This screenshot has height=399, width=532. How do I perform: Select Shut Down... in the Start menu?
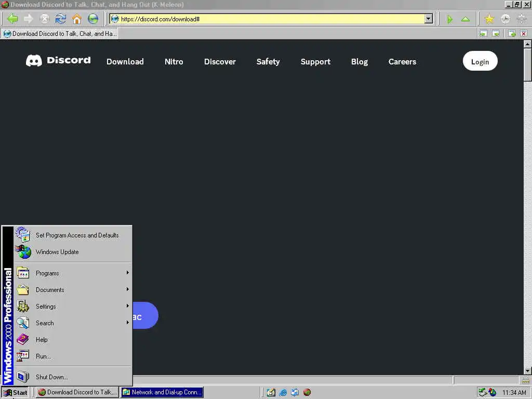pos(73,377)
